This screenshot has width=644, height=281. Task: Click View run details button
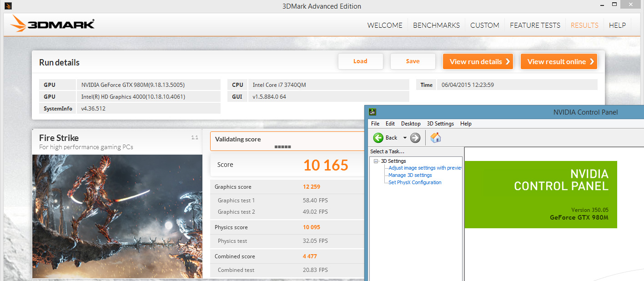[478, 61]
